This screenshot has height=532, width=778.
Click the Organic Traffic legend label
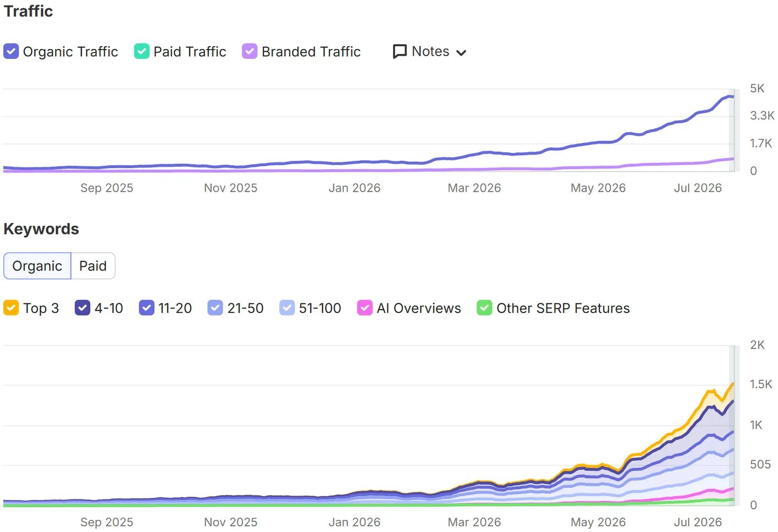click(x=71, y=52)
